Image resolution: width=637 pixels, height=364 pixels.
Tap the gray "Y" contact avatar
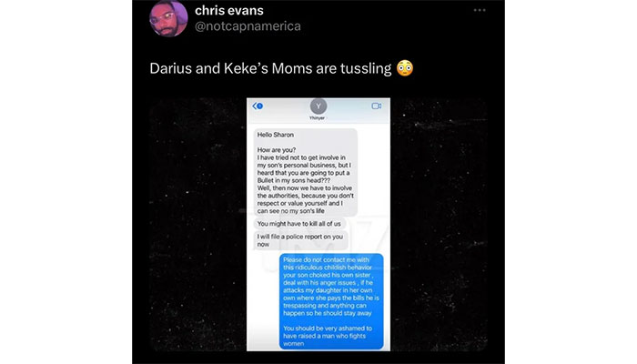click(x=318, y=106)
